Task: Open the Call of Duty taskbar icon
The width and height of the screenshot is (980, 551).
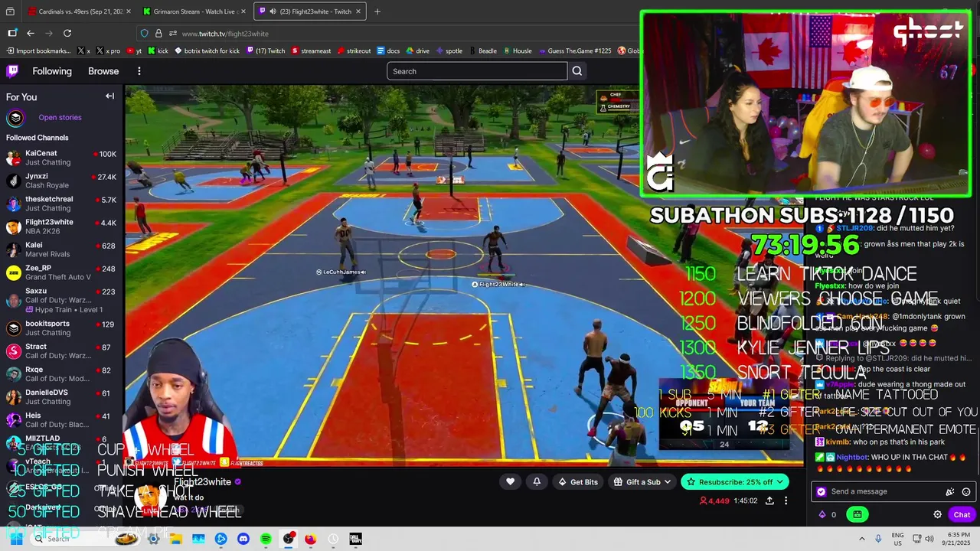Action: pyautogui.click(x=355, y=539)
